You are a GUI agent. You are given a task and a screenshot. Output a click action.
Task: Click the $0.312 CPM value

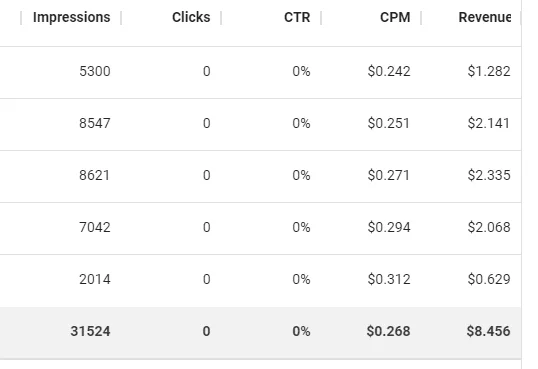[389, 279]
